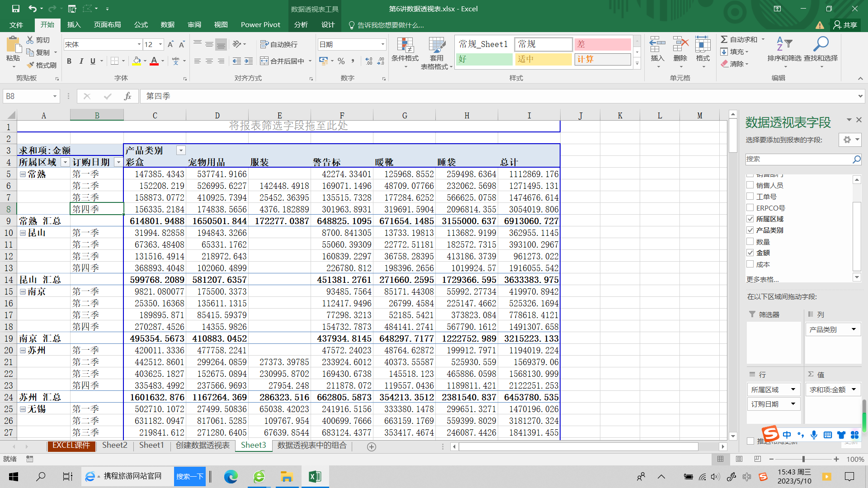Check the 成本 field checkbox
The height and width of the screenshot is (488, 868).
pos(750,264)
